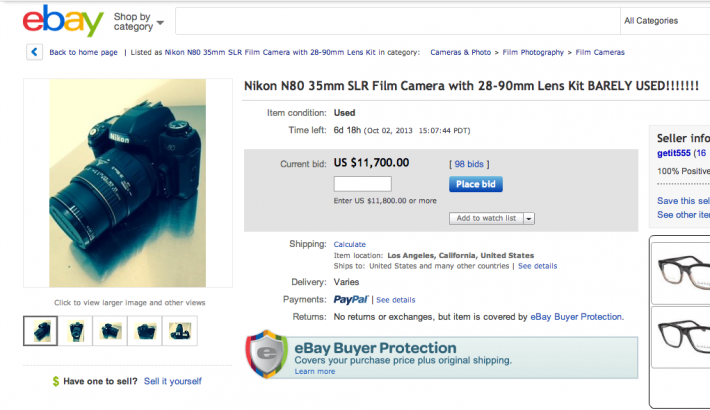Click the back arrow icon

(34, 52)
